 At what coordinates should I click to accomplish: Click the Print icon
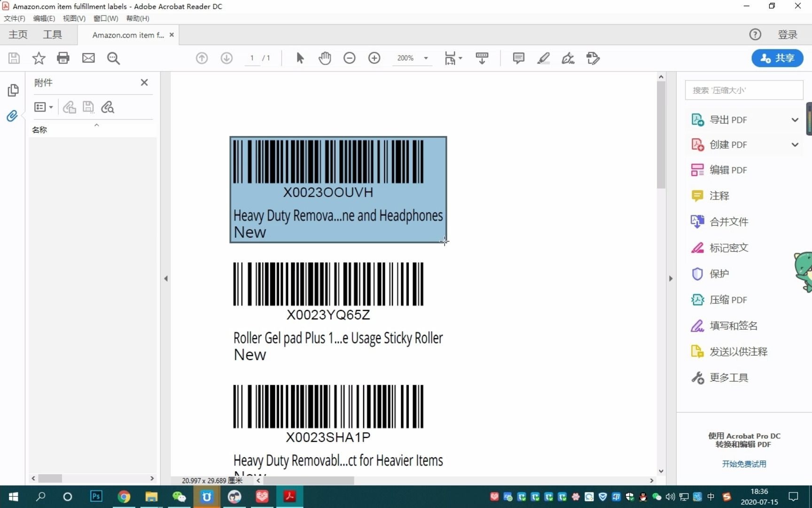(63, 58)
